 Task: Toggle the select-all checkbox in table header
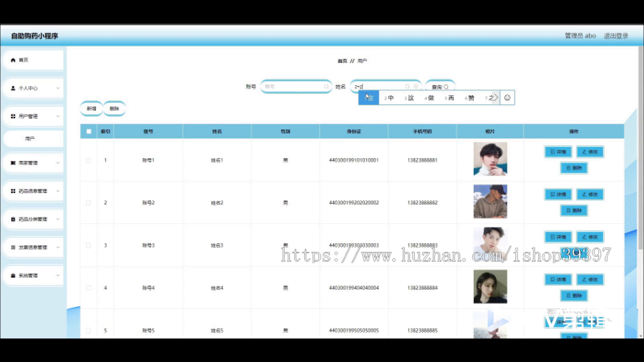(x=89, y=132)
